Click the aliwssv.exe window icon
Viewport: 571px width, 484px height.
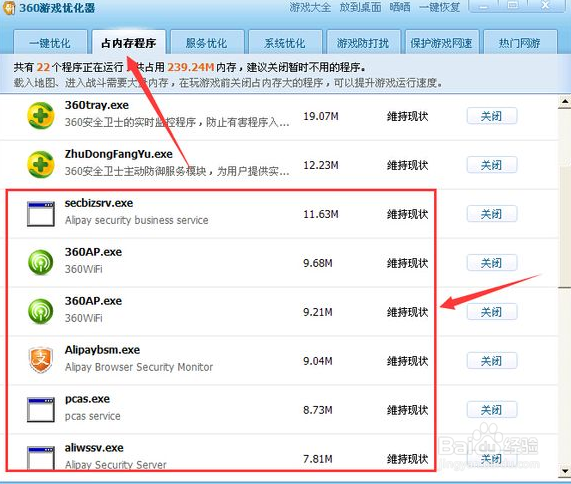tap(41, 458)
